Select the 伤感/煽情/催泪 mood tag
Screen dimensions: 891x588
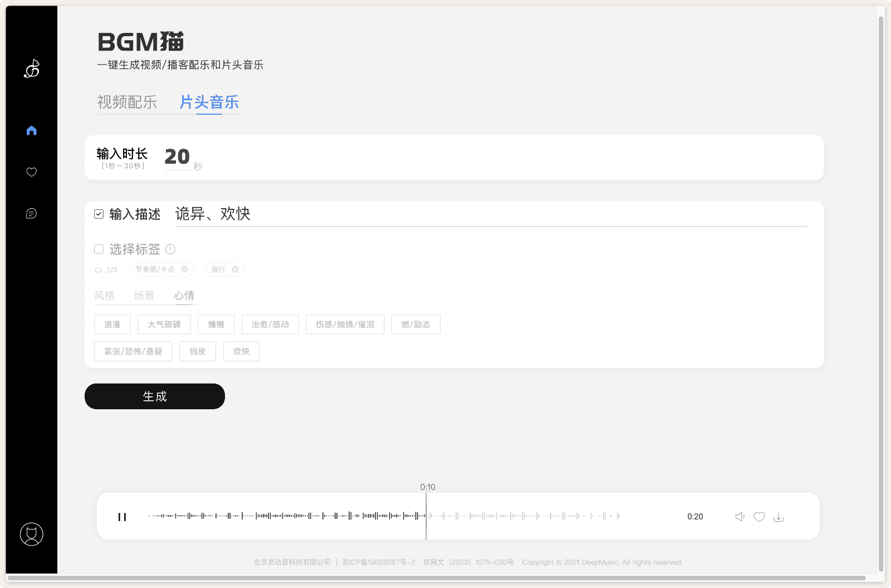pyautogui.click(x=345, y=325)
